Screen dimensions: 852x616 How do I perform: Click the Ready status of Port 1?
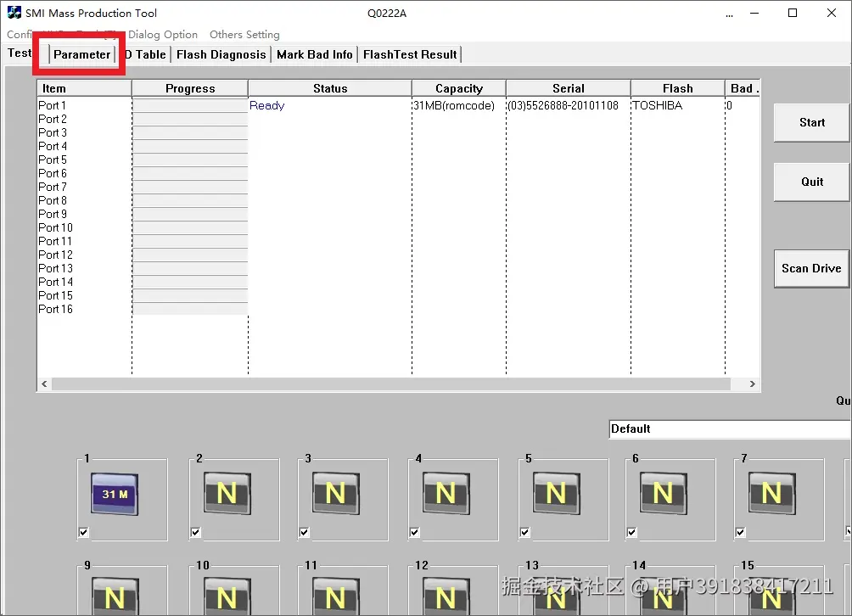266,105
